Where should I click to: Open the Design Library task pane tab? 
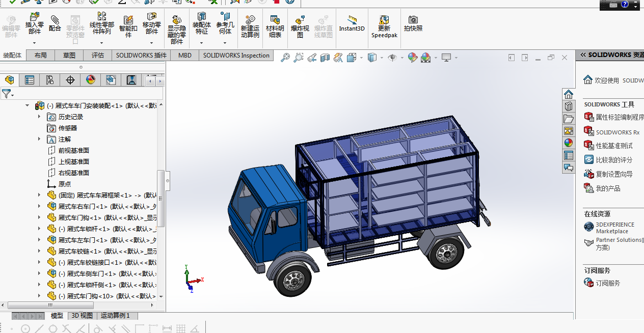(569, 106)
